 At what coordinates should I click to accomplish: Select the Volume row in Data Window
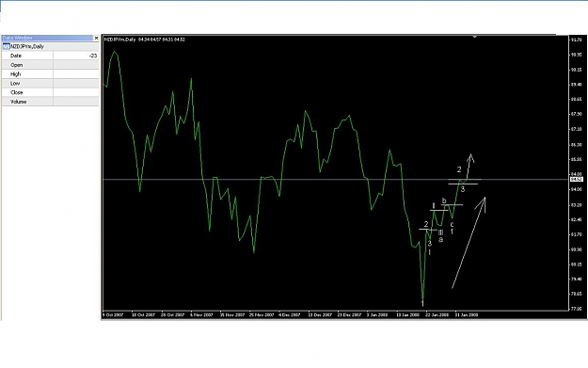pyautogui.click(x=50, y=102)
